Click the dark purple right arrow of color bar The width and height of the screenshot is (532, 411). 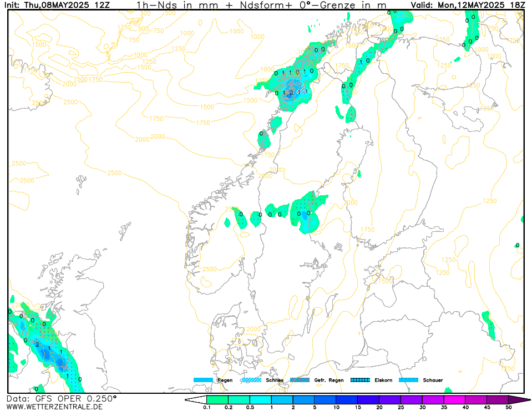click(518, 400)
